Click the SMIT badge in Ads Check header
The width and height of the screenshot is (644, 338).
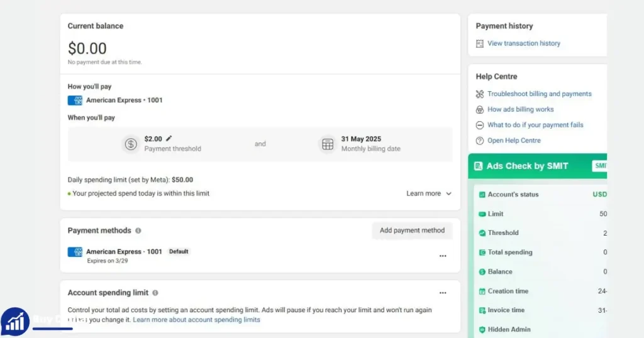(x=599, y=166)
